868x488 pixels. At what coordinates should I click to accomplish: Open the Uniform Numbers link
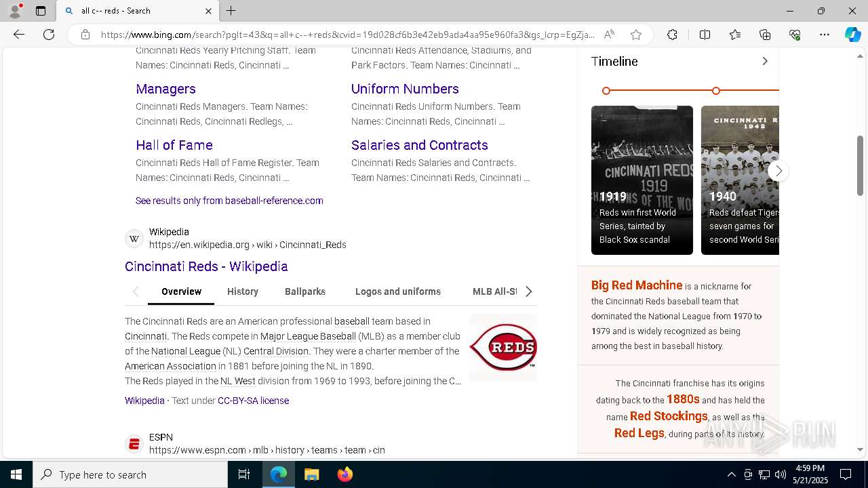point(405,89)
